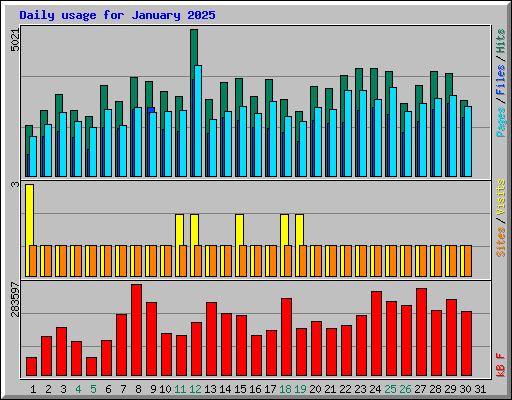The height and width of the screenshot is (400, 512).
Task: Select the green day 4 weekend label
Action: (x=78, y=389)
